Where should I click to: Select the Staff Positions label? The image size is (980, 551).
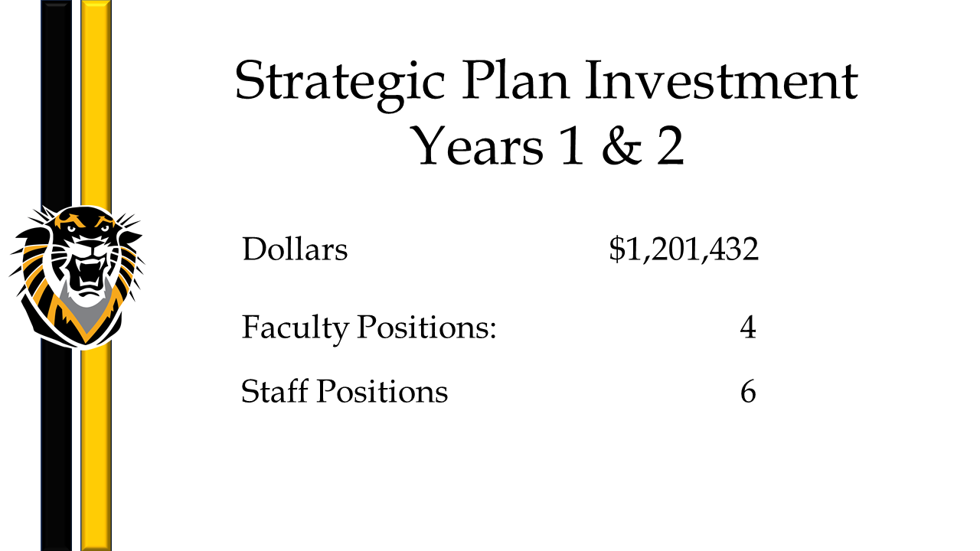(x=345, y=392)
